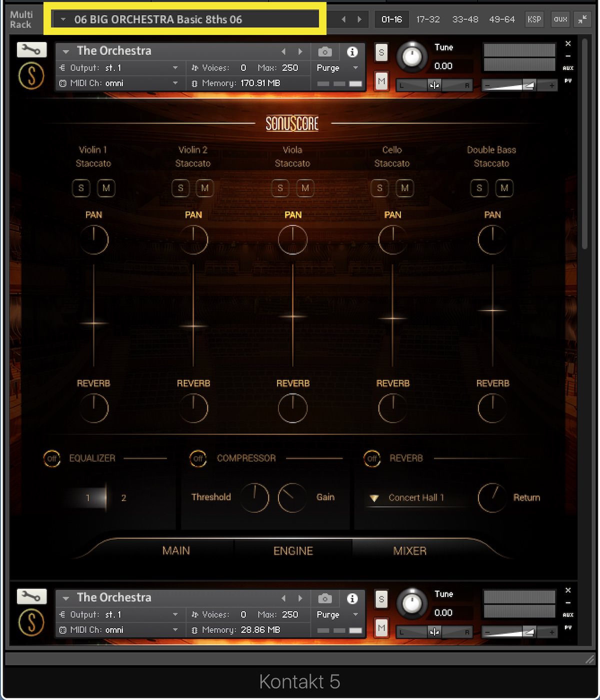Solo the Violin 2 channel
This screenshot has width=600, height=700.
[x=180, y=188]
